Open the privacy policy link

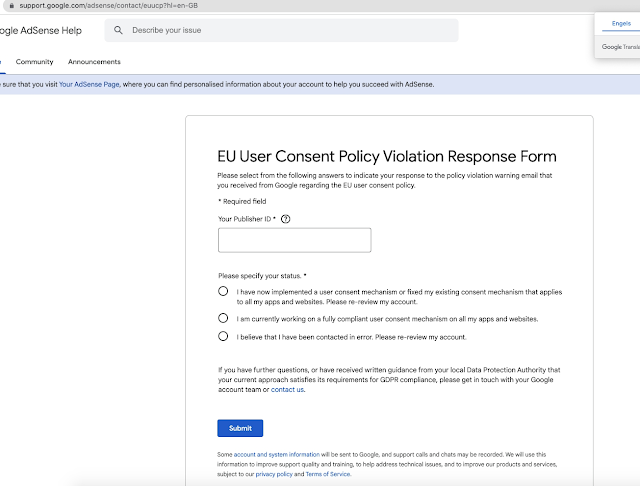click(272, 473)
